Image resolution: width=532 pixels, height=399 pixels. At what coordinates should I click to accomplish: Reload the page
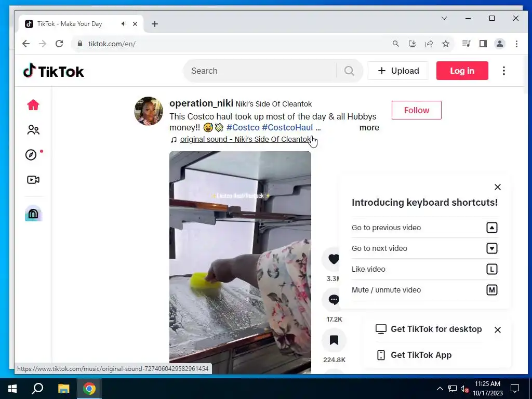(59, 44)
